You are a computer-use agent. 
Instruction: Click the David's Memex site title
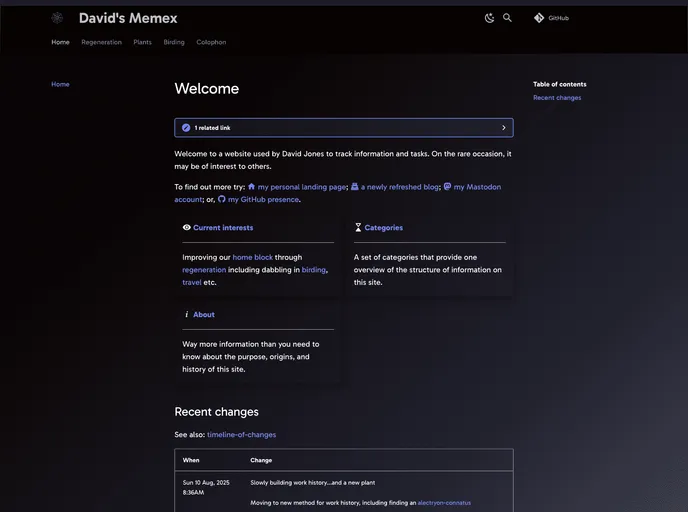(x=128, y=18)
